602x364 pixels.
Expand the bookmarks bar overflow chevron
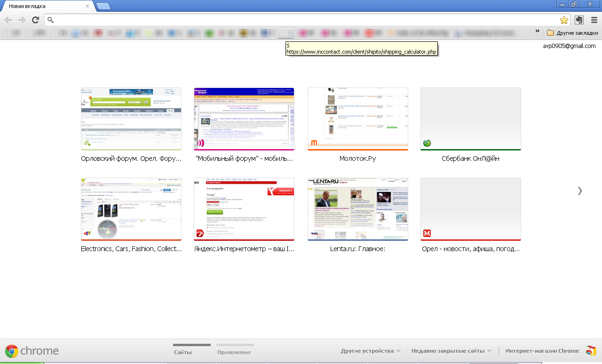click(538, 32)
